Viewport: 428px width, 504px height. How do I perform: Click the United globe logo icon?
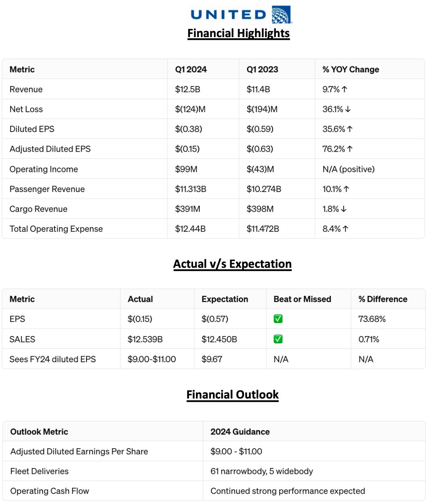point(282,15)
